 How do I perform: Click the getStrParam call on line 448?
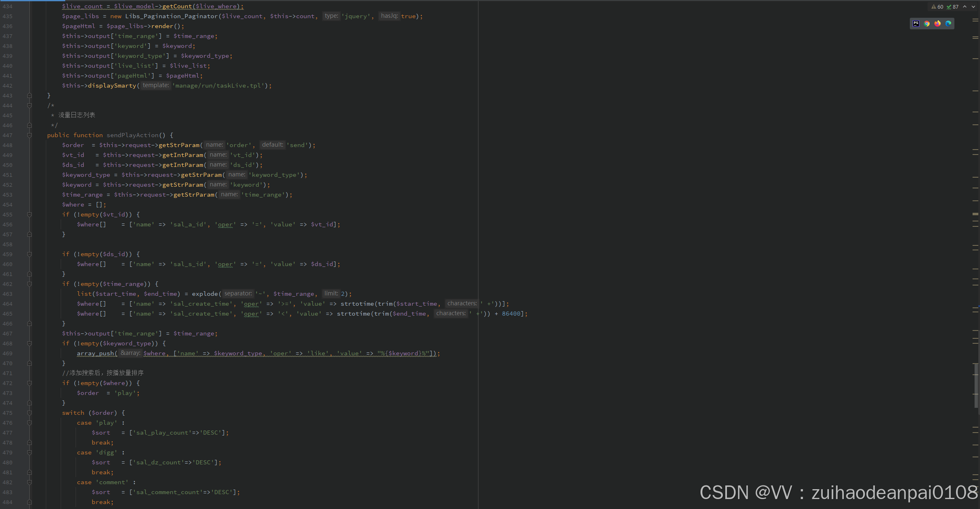tap(179, 145)
